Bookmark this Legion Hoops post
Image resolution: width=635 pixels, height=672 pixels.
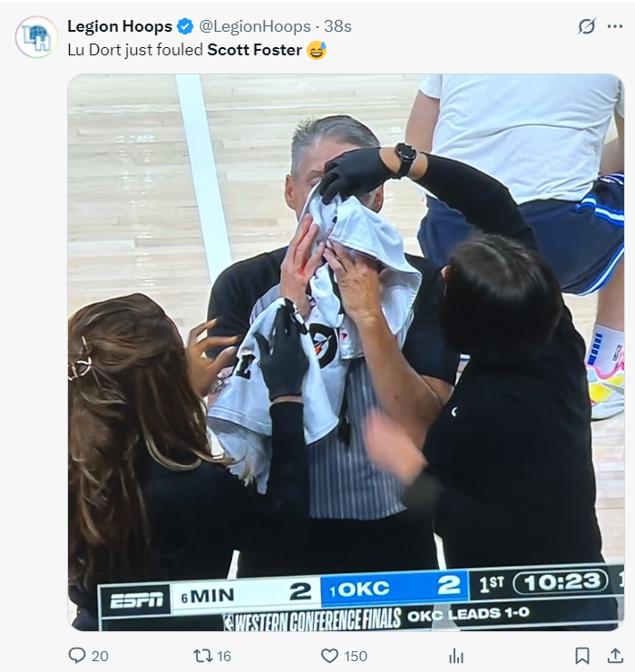(x=582, y=656)
